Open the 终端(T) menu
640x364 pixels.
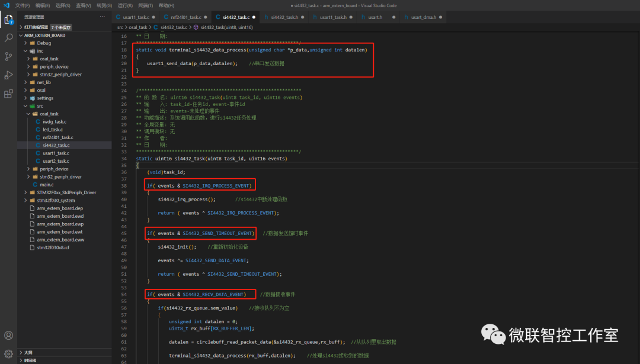point(145,5)
